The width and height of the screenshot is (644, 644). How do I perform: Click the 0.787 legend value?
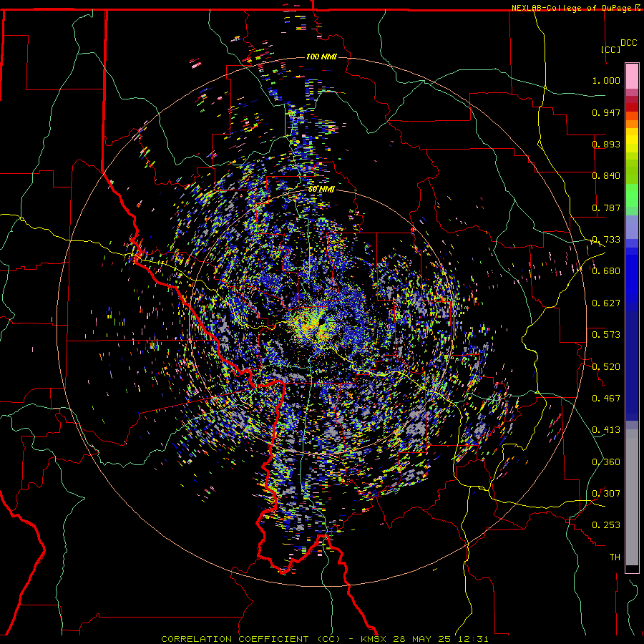(x=606, y=208)
